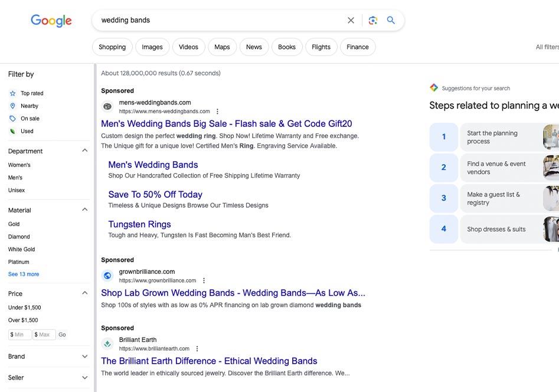Filter by Unisex department
This screenshot has width=559, height=392.
17,191
